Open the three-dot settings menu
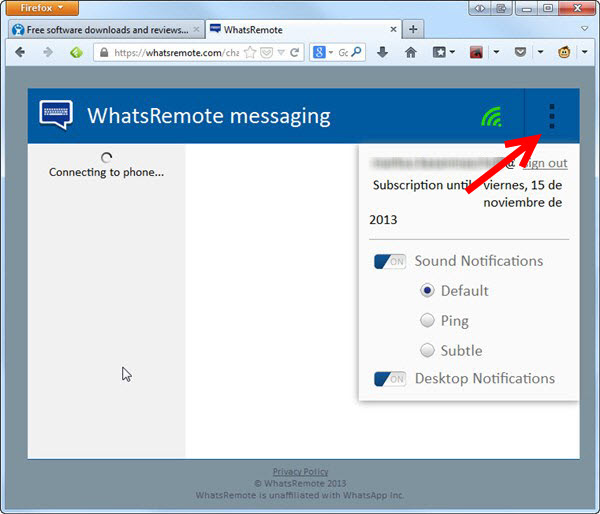 [551, 116]
